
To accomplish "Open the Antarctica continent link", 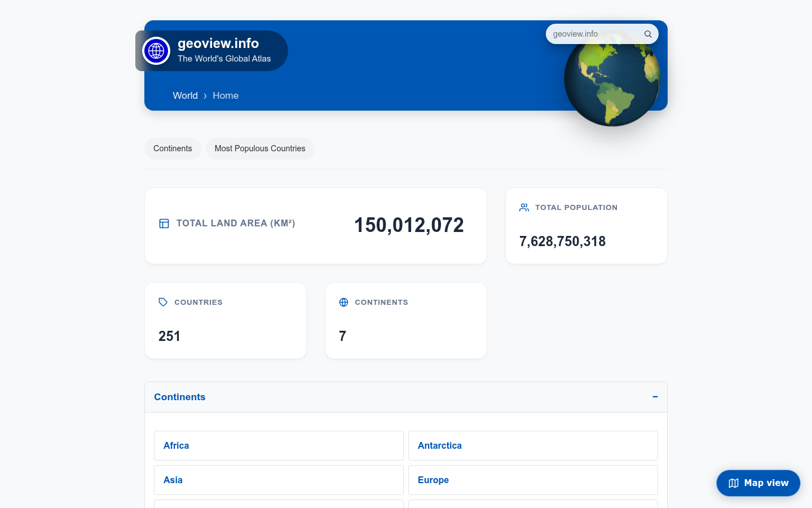I will click(533, 446).
